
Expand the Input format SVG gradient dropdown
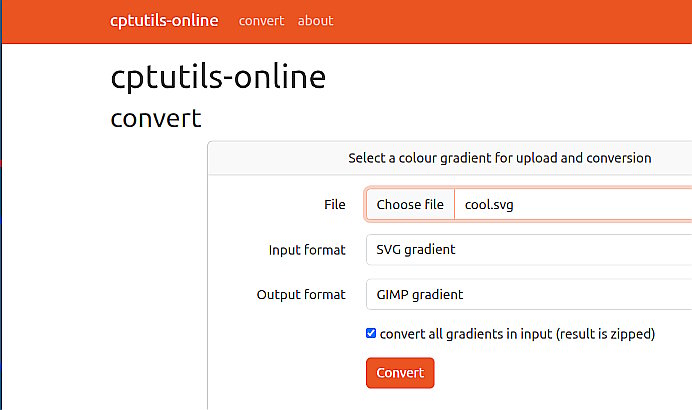528,250
